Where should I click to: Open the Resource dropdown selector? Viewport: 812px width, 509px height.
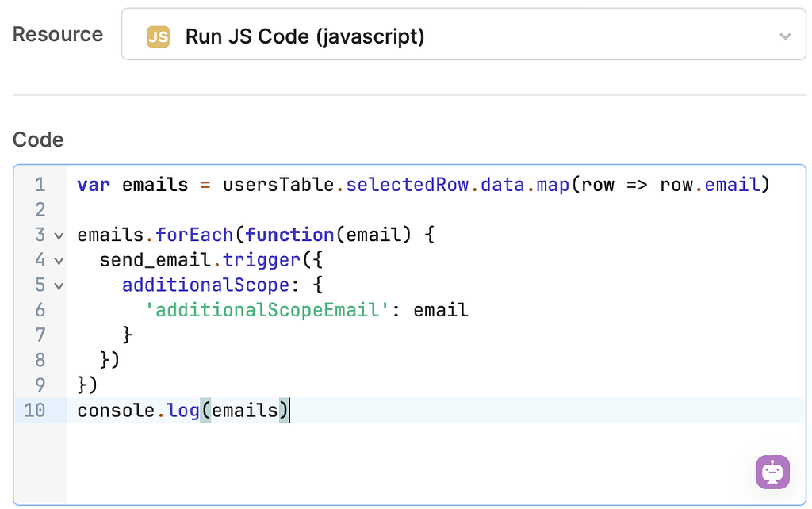[x=463, y=34]
